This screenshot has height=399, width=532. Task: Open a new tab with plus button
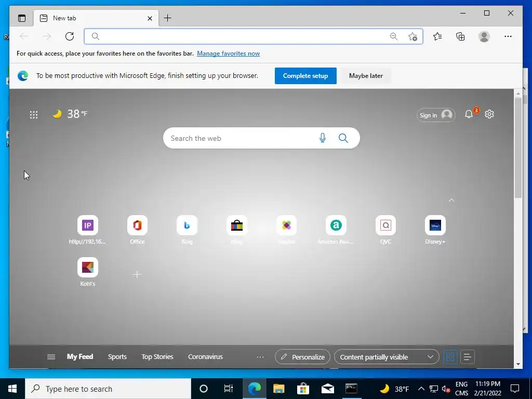pyautogui.click(x=168, y=18)
